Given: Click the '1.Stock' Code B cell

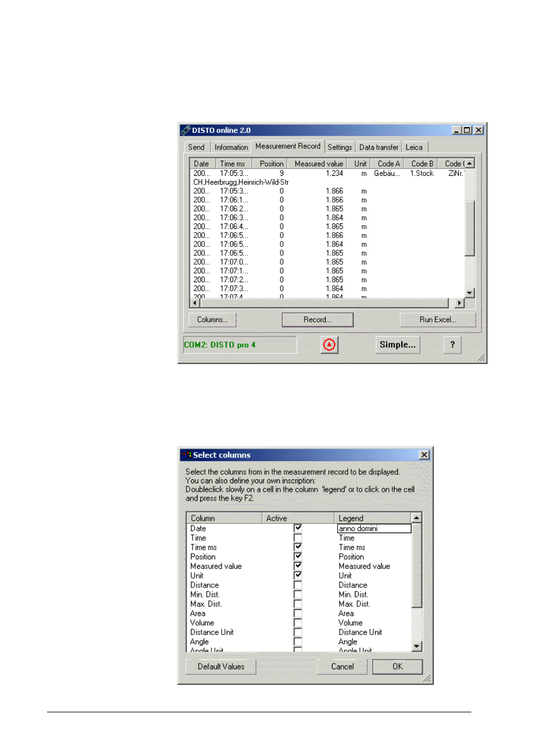Looking at the screenshot, I should pyautogui.click(x=421, y=173).
